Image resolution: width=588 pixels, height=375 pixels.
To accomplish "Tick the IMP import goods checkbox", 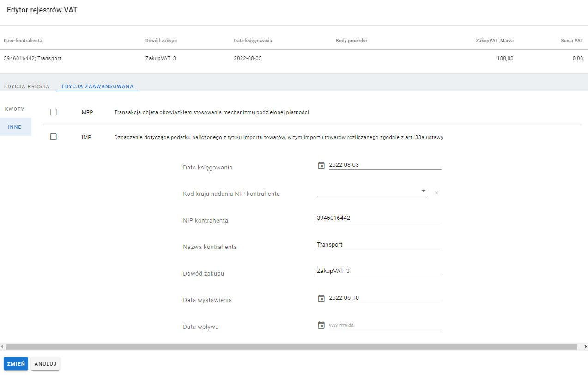I will click(x=53, y=137).
